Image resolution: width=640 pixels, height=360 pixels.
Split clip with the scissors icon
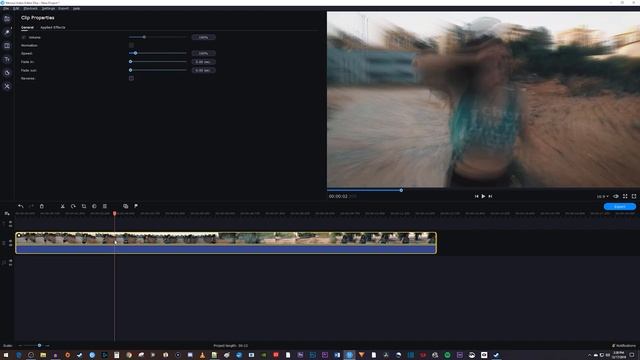62,206
